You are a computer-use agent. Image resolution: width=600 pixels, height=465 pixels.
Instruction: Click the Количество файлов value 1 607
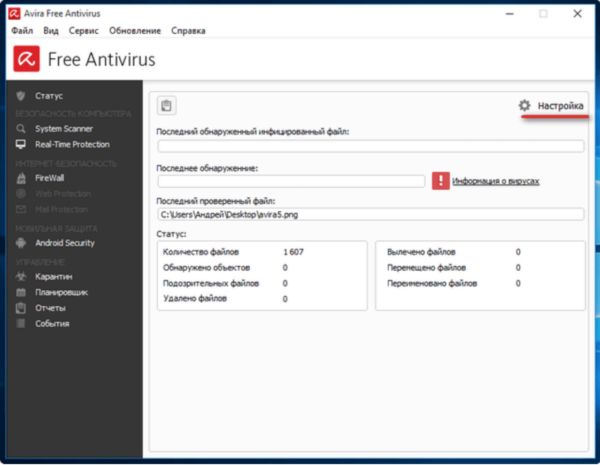[293, 252]
